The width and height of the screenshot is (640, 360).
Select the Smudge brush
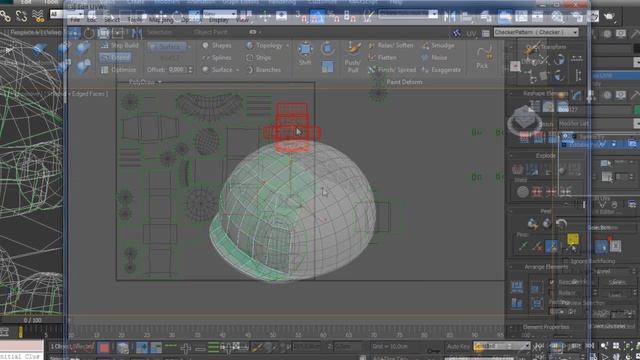[438, 45]
